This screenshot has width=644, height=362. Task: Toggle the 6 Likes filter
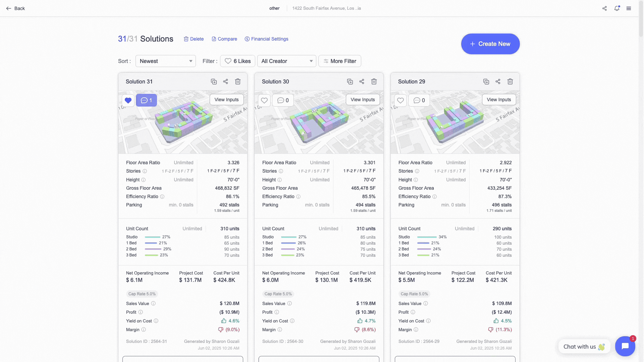[x=237, y=61]
